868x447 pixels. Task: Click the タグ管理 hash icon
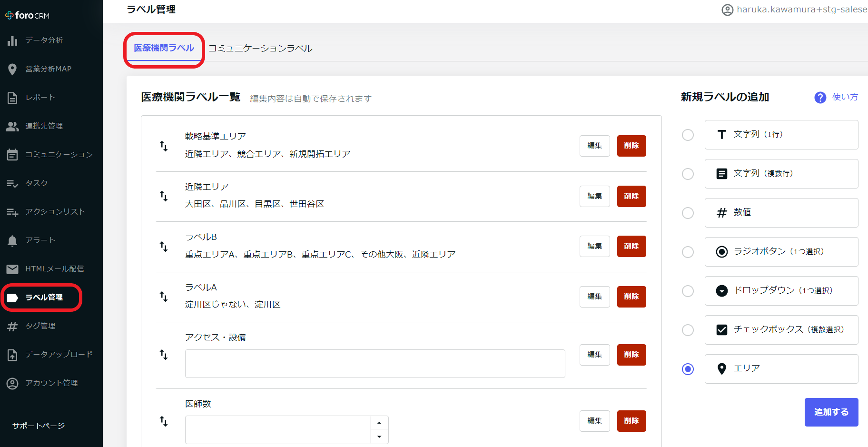12,326
